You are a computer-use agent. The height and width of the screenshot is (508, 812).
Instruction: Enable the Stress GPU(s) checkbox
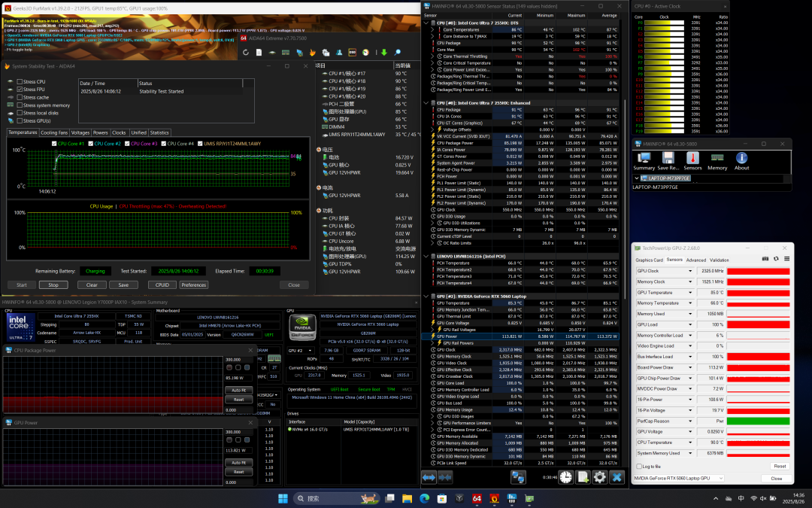point(20,120)
